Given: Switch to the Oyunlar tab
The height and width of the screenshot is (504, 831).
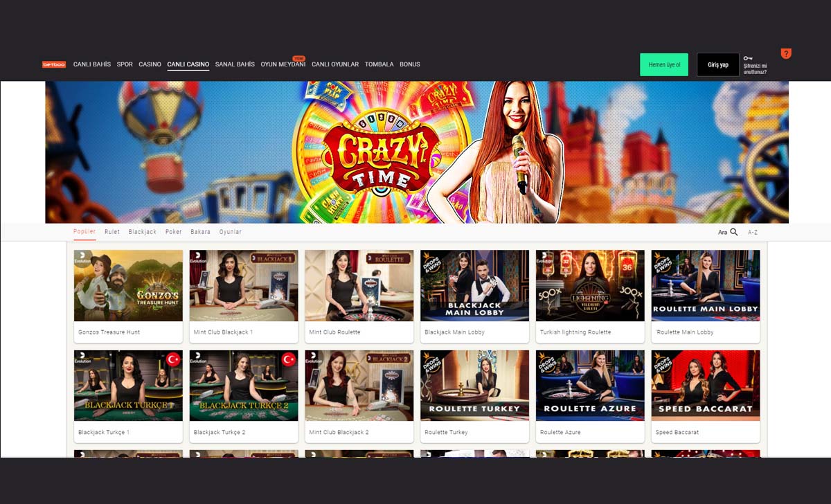Looking at the screenshot, I should [x=231, y=232].
